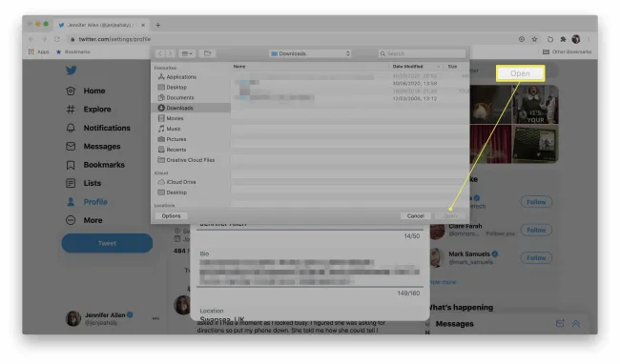Open Messages in Twitter sidebar navigation
Screen dimensions: 620x364
(93, 147)
